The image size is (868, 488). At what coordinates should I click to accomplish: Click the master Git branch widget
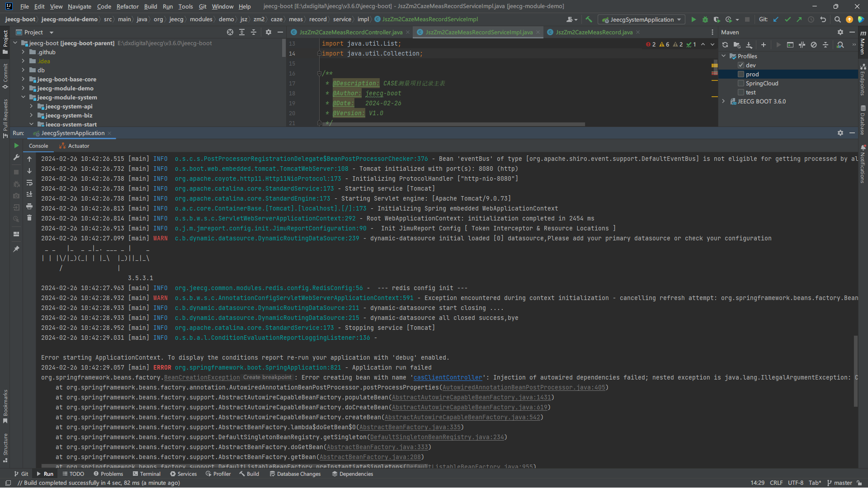tap(840, 483)
